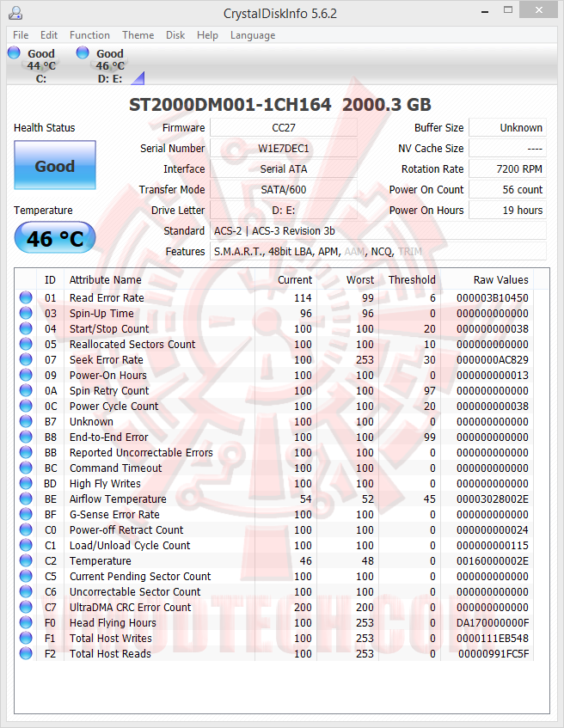Click status orb for Command Timeout

click(26, 468)
